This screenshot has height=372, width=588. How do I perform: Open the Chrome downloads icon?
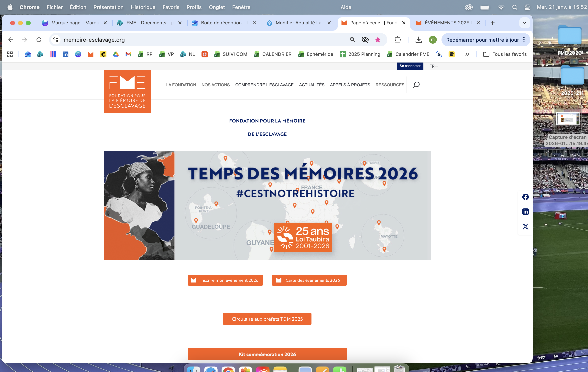(419, 40)
